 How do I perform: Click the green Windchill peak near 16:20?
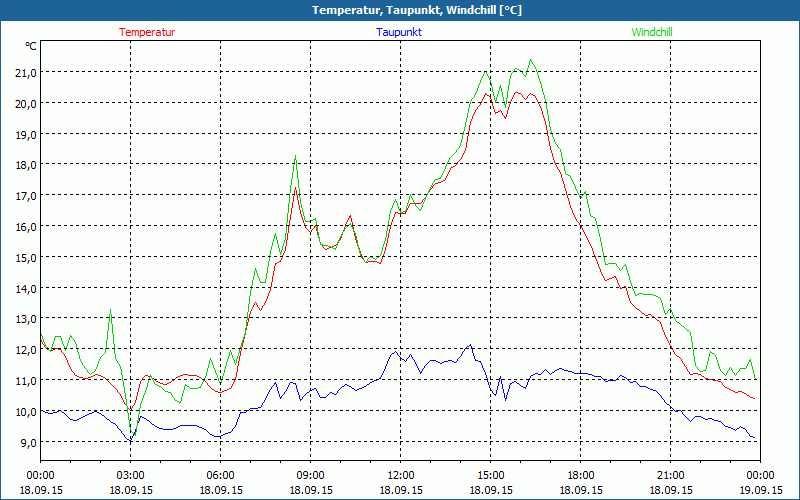click(x=531, y=60)
